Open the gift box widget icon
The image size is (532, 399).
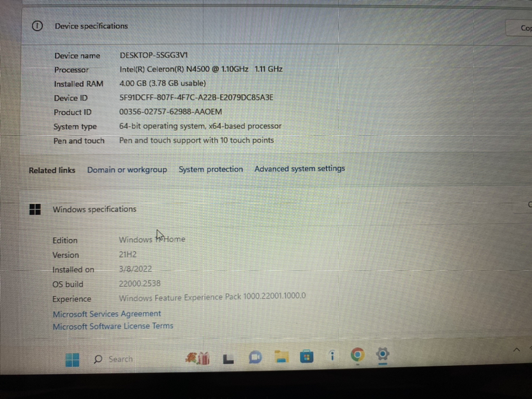(198, 358)
